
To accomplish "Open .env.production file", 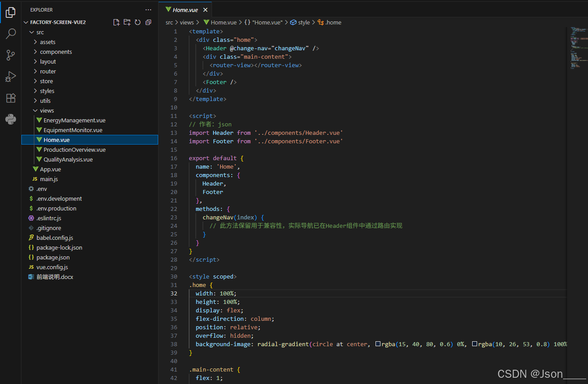I will click(90, 208).
